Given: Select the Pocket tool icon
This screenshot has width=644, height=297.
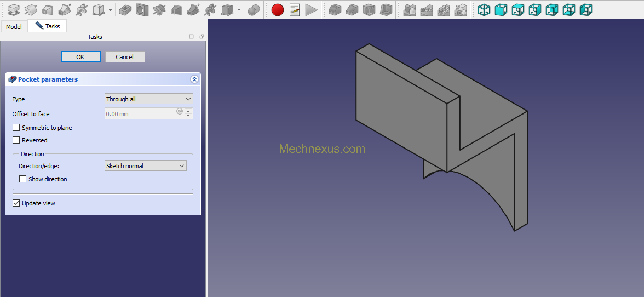Looking at the screenshot, I should [x=125, y=9].
